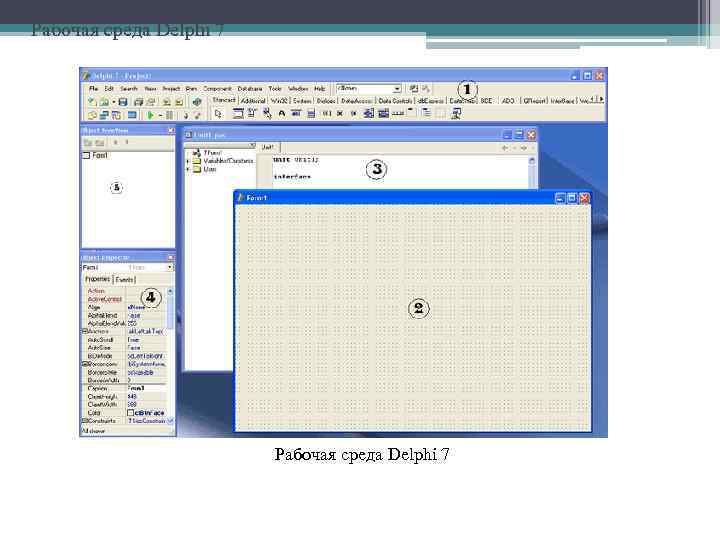Select the Win32 component palette tab
Image resolution: width=720 pixels, height=540 pixels.
[x=279, y=101]
